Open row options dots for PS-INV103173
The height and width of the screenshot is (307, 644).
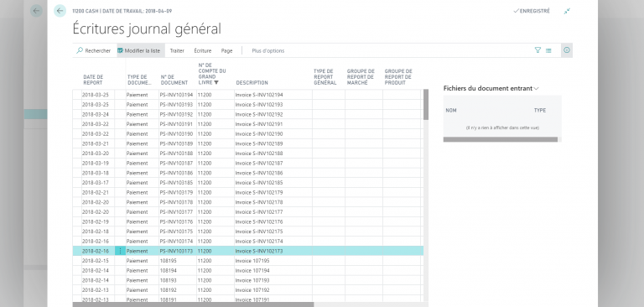[x=120, y=251]
